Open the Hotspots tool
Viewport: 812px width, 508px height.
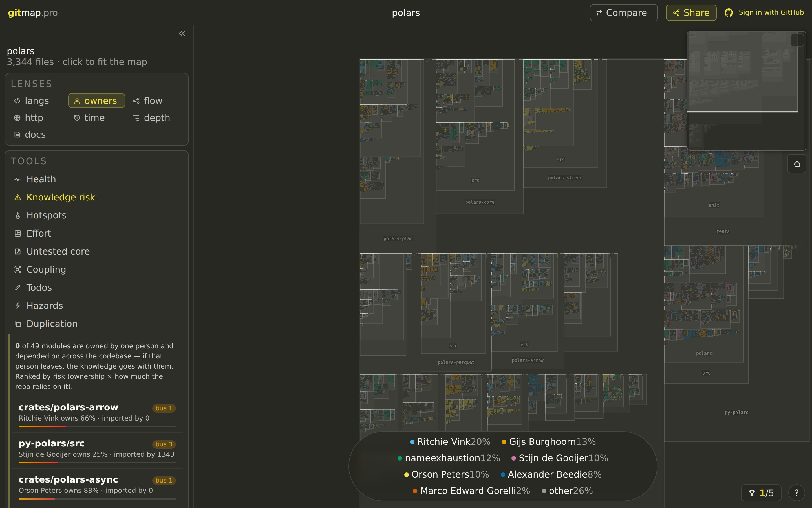[x=97, y=215]
